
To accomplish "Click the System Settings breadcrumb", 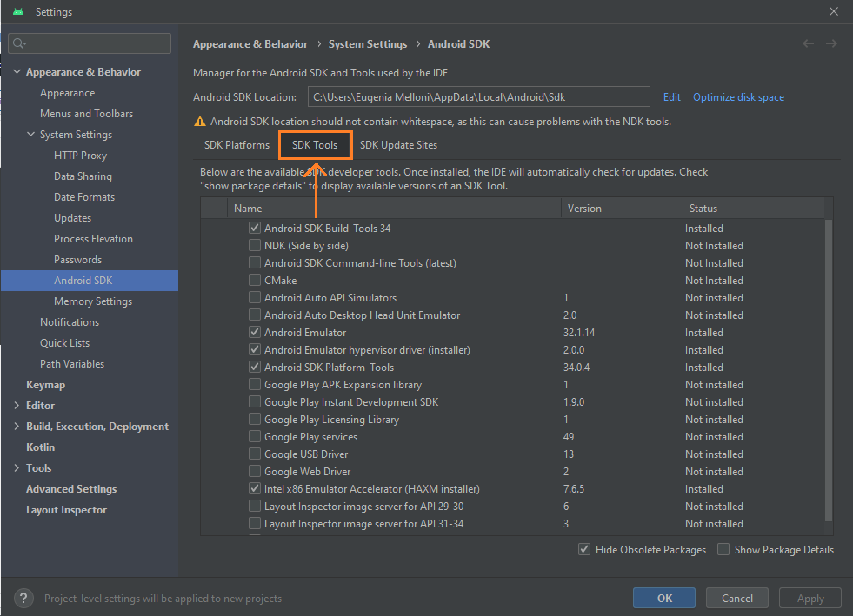I will pyautogui.click(x=368, y=44).
